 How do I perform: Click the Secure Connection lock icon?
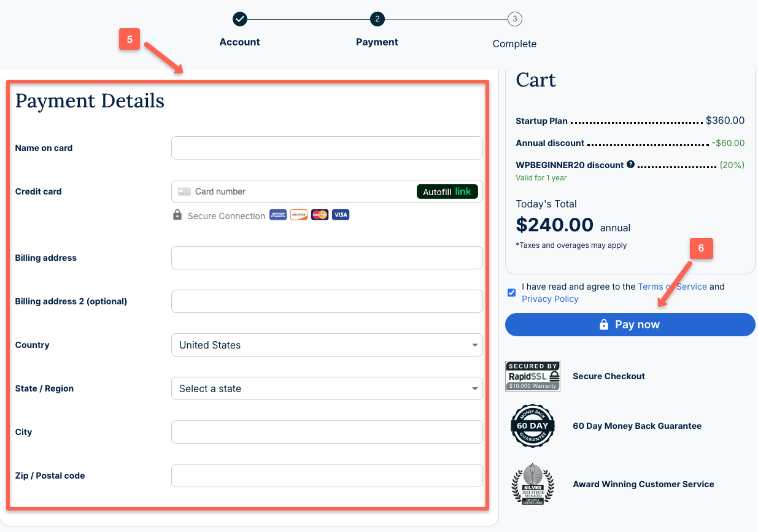click(x=177, y=215)
